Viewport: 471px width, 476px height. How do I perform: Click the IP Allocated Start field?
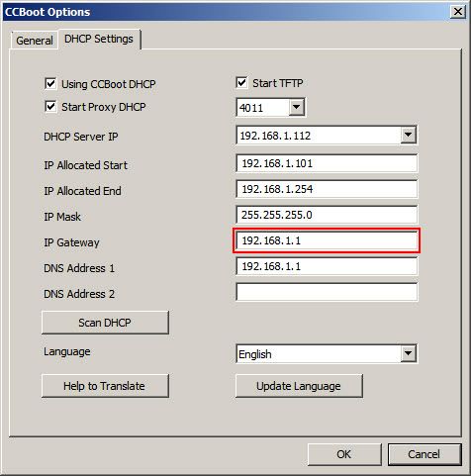[x=327, y=163]
